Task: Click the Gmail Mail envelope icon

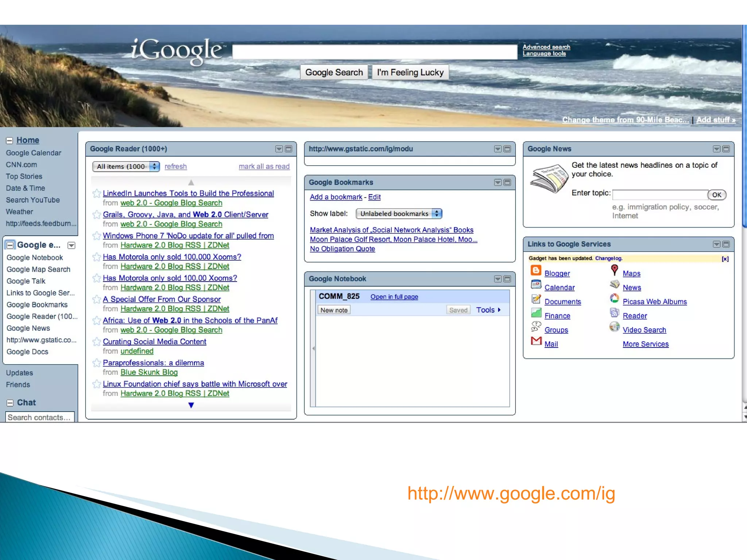Action: (536, 341)
